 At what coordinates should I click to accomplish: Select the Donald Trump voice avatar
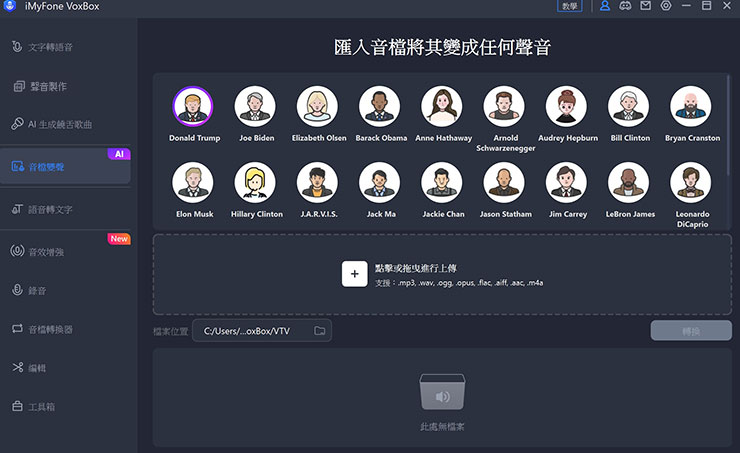tap(193, 106)
